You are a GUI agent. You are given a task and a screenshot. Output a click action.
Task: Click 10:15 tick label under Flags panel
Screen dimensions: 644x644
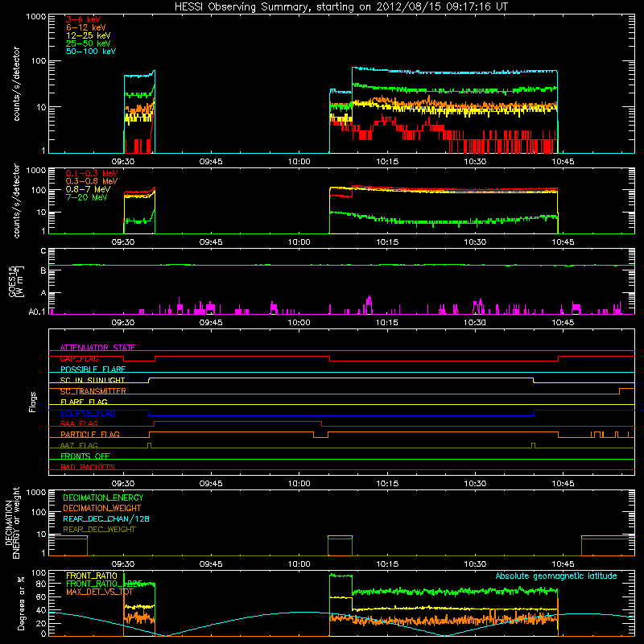(x=387, y=484)
